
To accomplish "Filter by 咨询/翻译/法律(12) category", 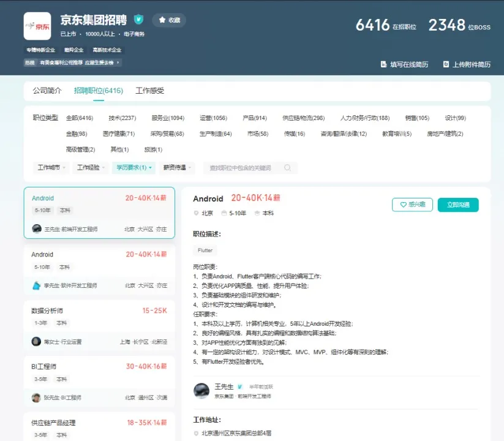I will (x=344, y=134).
